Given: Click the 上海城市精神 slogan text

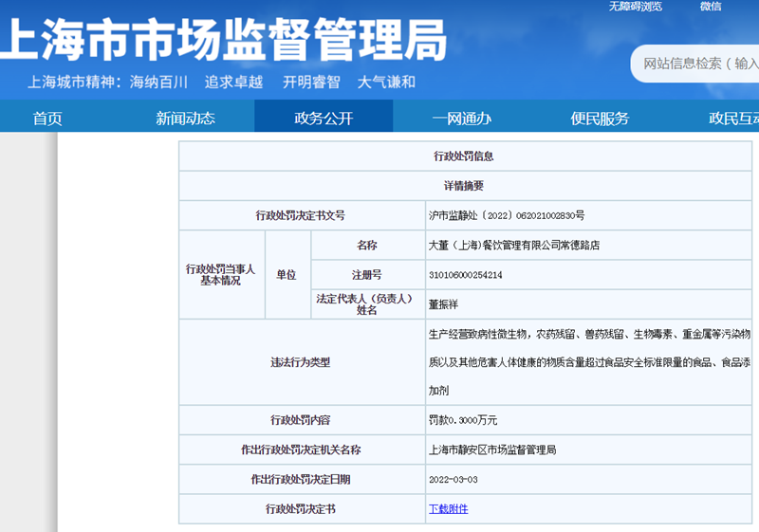Looking at the screenshot, I should (x=221, y=82).
